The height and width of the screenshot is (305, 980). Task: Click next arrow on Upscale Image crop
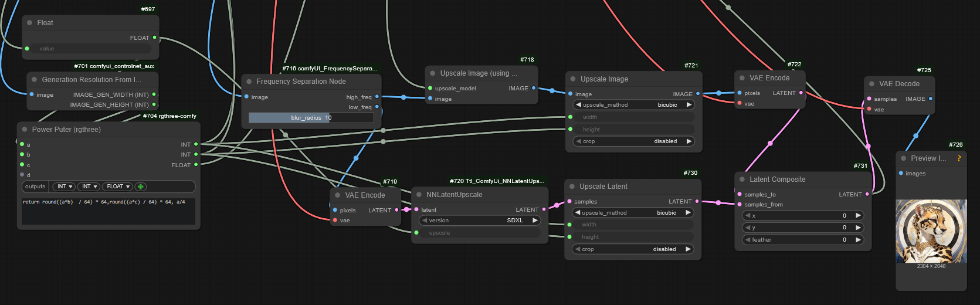(689, 141)
